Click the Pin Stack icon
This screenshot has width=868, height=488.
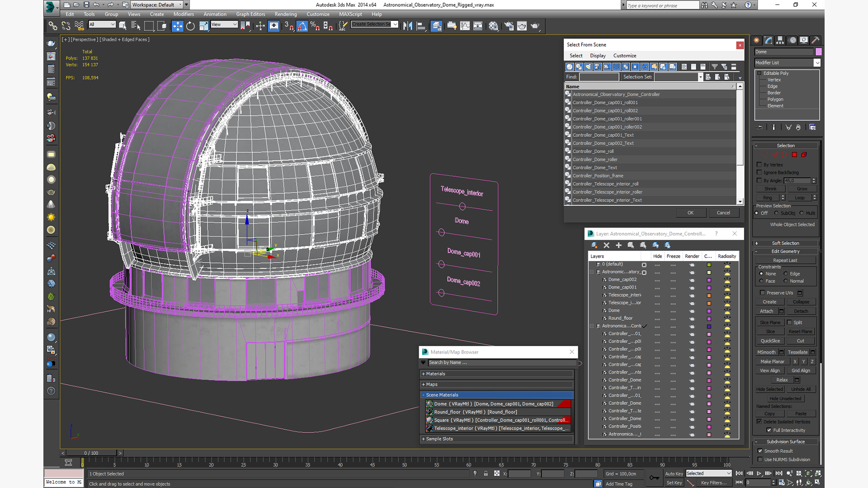click(x=759, y=127)
